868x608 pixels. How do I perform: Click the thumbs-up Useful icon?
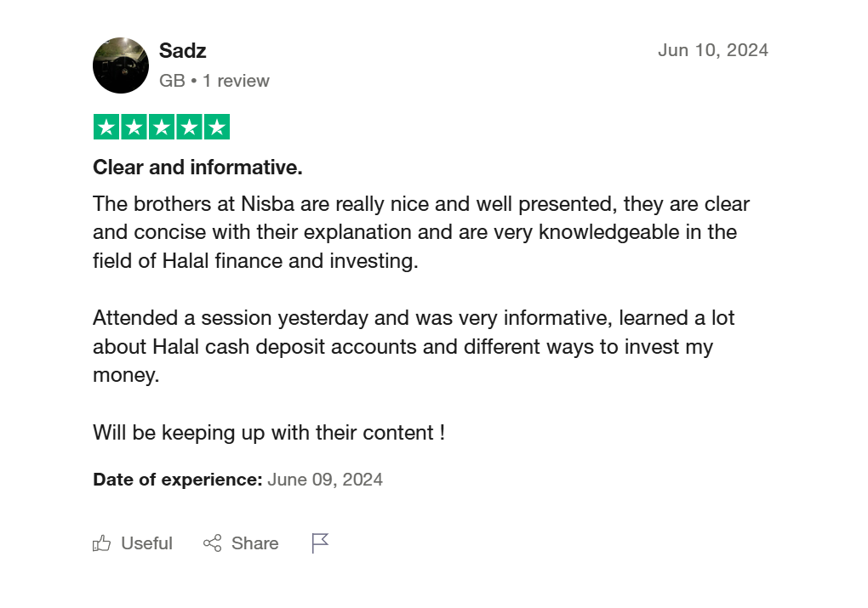[x=102, y=543]
